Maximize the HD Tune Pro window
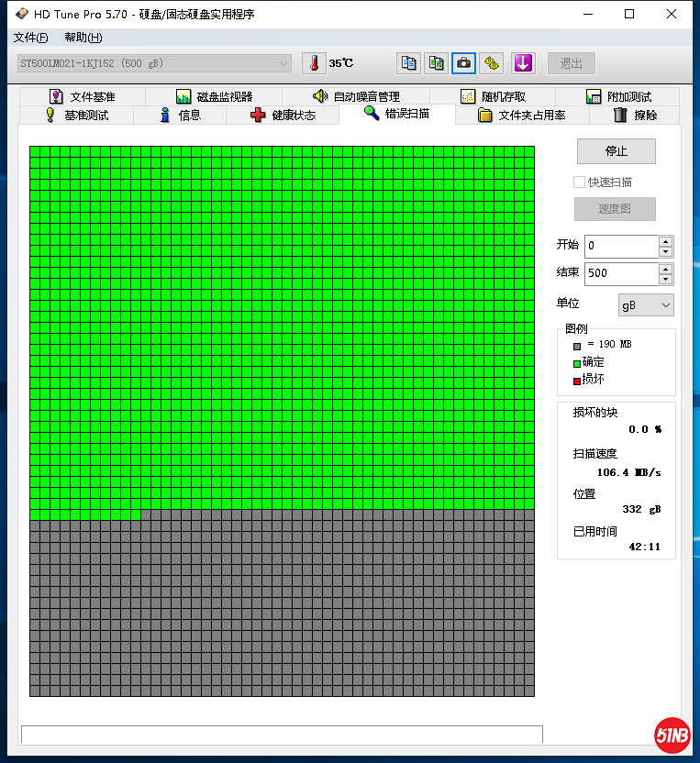Viewport: 700px width, 763px height. pyautogui.click(x=629, y=14)
